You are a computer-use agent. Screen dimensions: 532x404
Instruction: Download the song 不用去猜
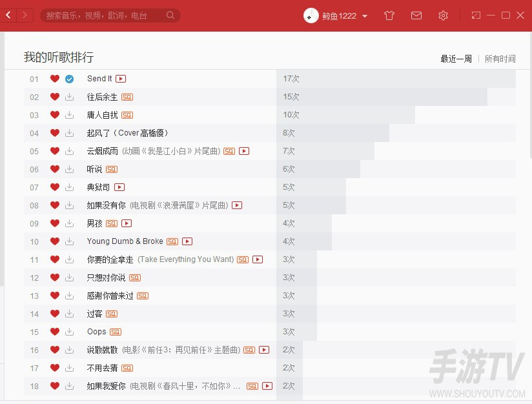(x=69, y=368)
